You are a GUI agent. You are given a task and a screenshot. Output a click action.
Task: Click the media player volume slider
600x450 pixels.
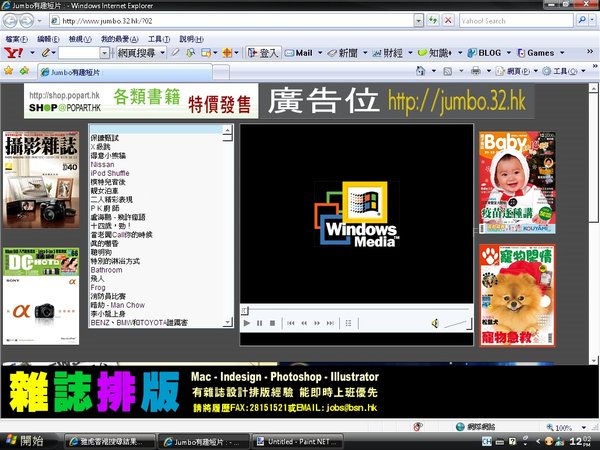coord(457,323)
